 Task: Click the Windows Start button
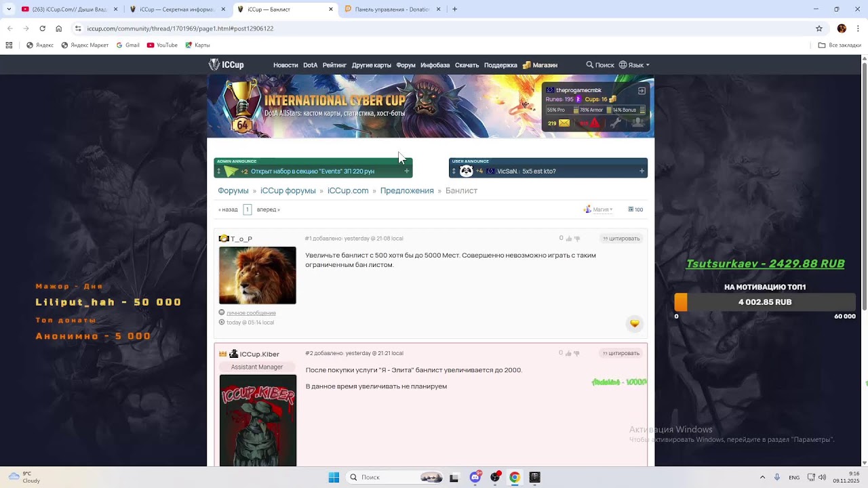(334, 477)
